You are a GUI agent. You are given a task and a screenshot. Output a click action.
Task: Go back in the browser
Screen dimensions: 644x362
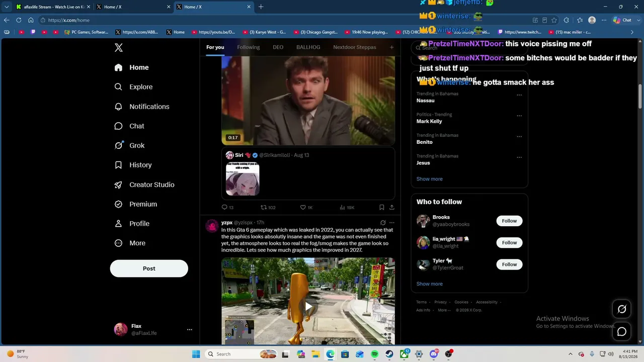coord(7,20)
